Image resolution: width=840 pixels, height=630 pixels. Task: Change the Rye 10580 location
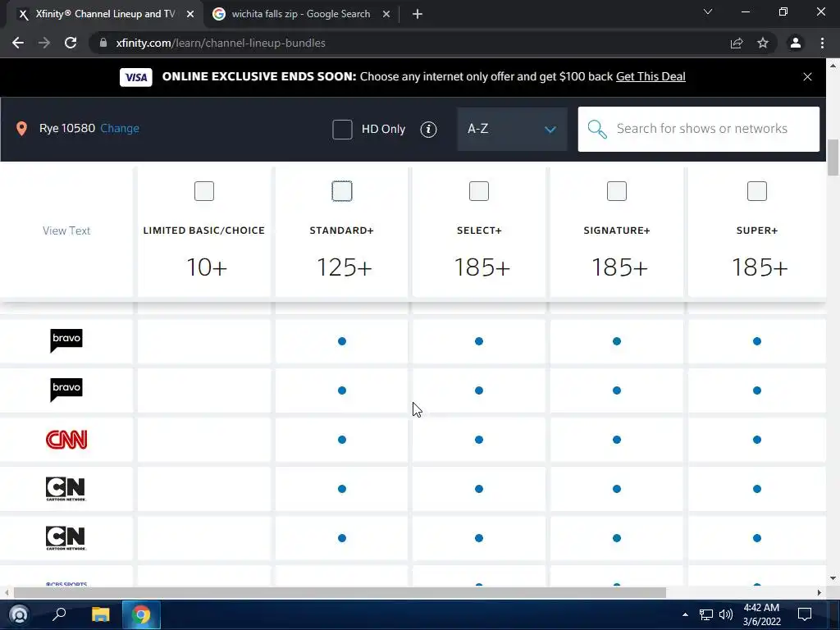click(x=120, y=129)
